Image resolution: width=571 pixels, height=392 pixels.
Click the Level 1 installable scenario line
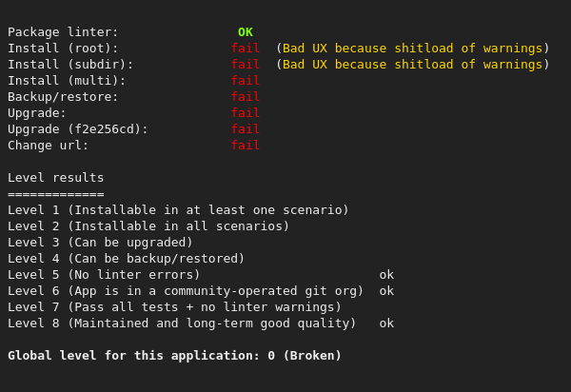click(178, 210)
